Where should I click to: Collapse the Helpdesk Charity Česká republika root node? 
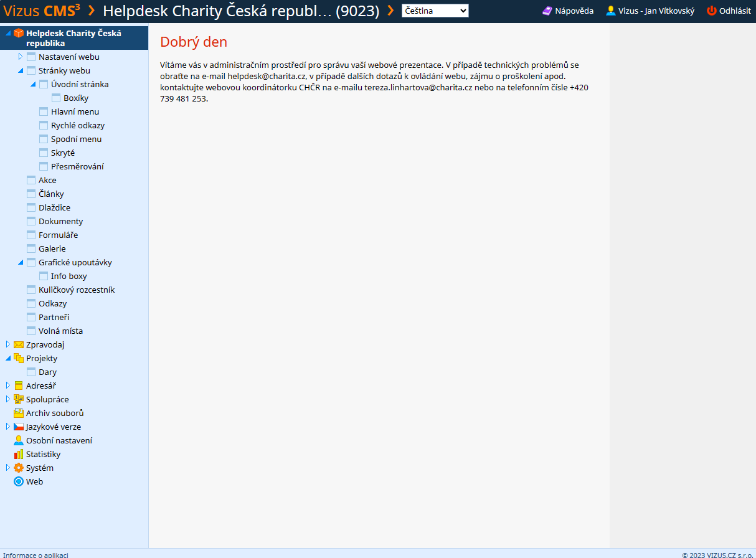coord(8,34)
